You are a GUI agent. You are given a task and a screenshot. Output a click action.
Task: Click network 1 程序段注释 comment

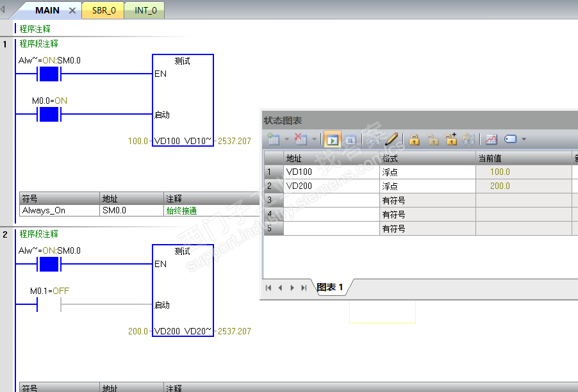38,44
